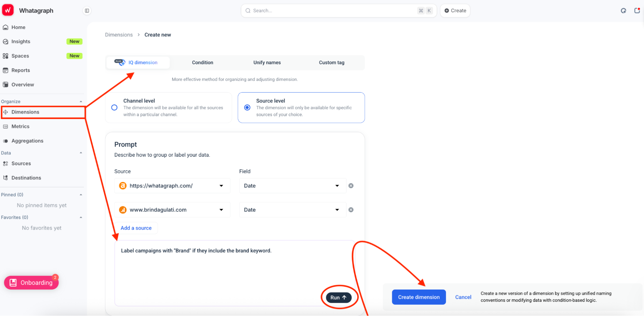Open Insights from the sidebar

coord(21,42)
